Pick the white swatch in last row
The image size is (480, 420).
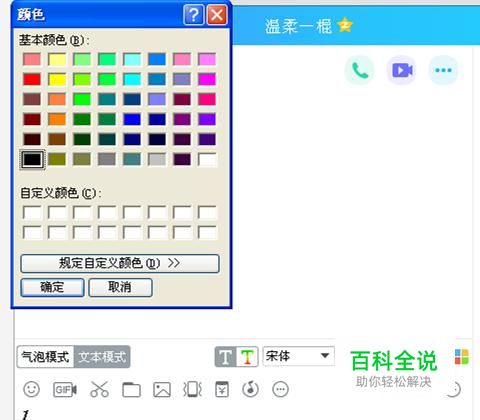coord(207,159)
